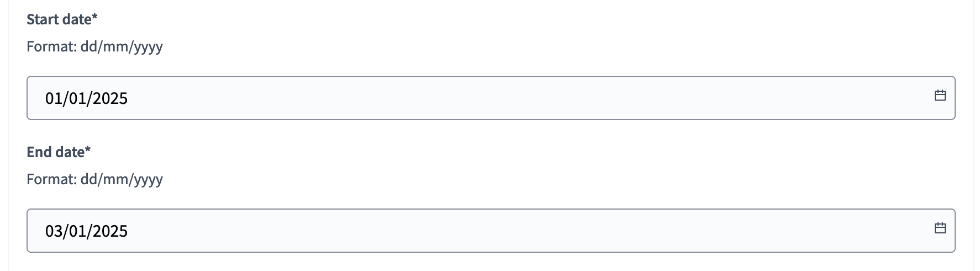Select the year 2025 in Start date

[x=110, y=98]
